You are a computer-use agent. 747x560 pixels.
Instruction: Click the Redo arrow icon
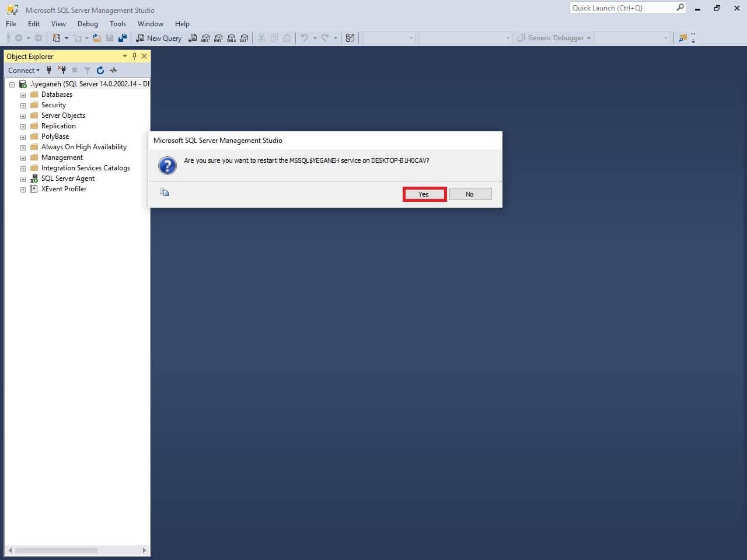coord(326,38)
